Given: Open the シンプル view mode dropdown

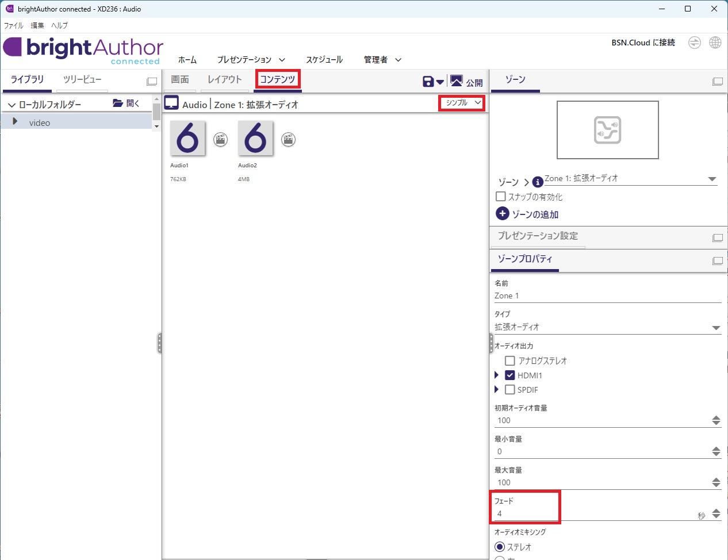Looking at the screenshot, I should tap(462, 103).
